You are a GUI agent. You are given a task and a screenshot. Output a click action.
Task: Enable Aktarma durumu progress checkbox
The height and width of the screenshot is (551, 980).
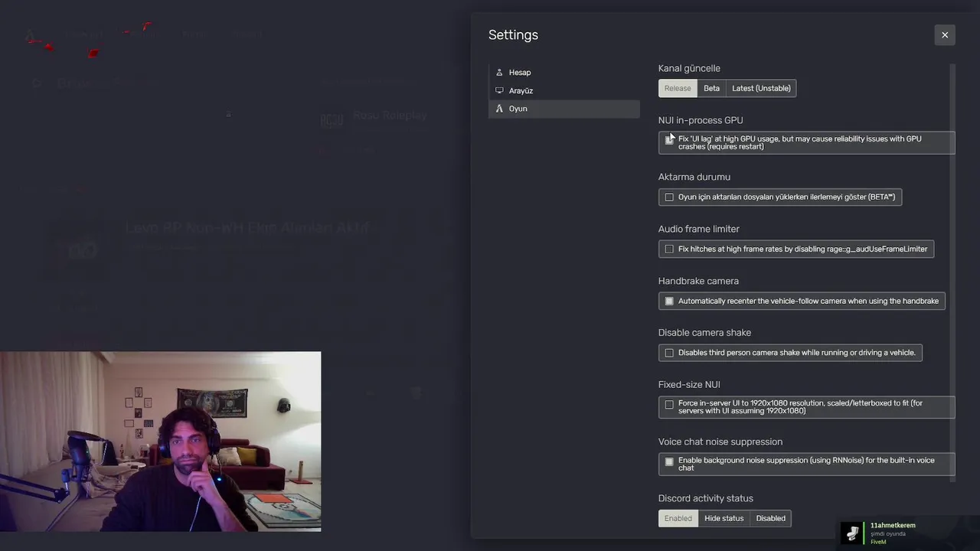(x=669, y=197)
